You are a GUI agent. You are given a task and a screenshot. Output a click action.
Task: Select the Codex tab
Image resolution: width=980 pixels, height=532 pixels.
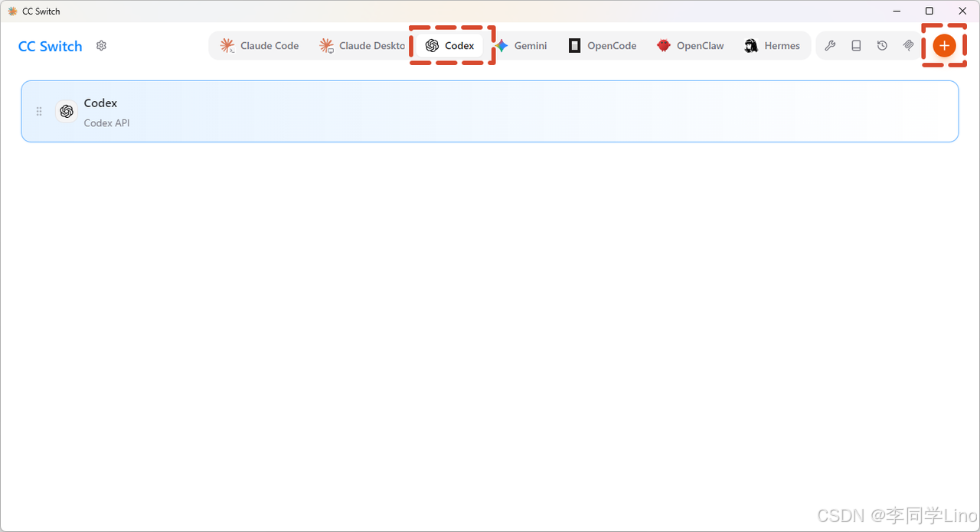coord(450,46)
